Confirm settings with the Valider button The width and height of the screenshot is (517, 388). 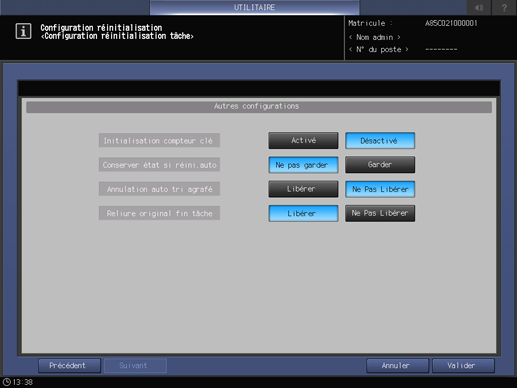[x=463, y=366]
